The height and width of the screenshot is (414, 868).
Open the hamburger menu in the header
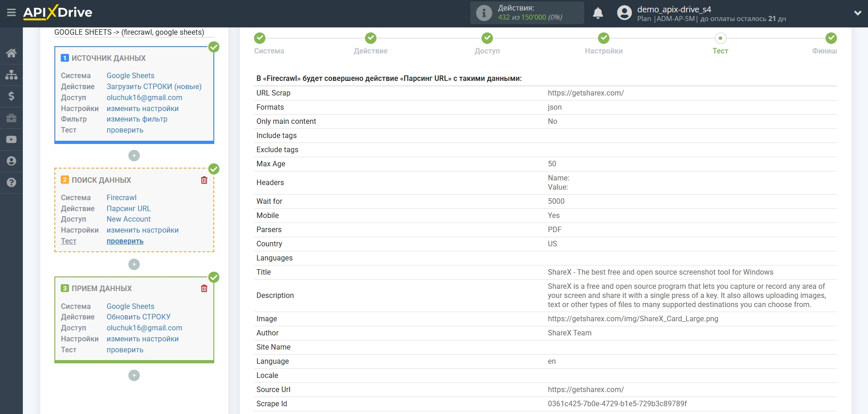tap(11, 13)
